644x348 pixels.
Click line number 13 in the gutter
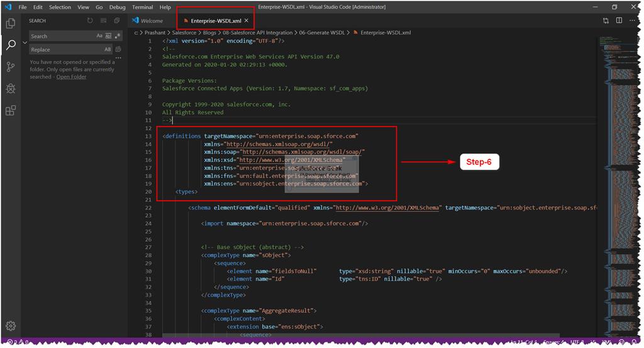[x=148, y=136]
